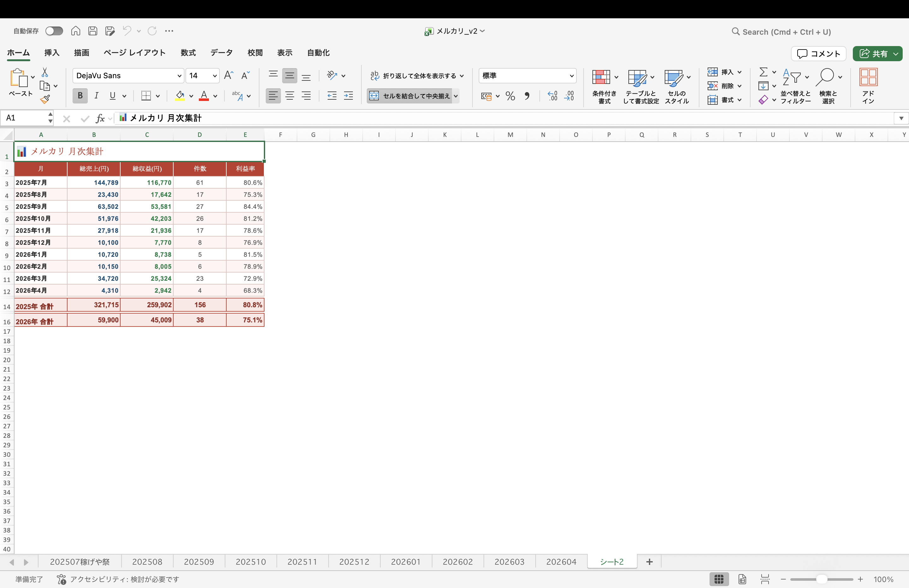Viewport: 909px width, 588px height.
Task: Increase font size with the large A icon
Action: (x=229, y=75)
